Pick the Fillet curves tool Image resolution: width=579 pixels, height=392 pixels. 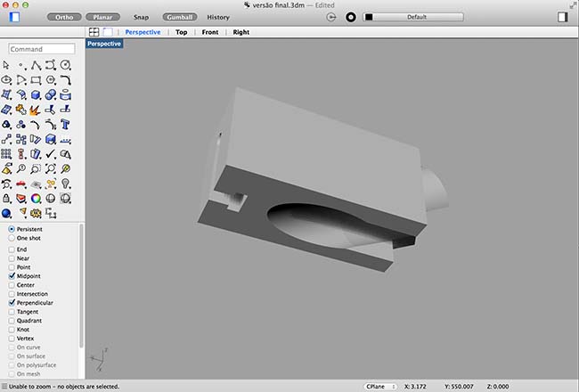(65, 80)
